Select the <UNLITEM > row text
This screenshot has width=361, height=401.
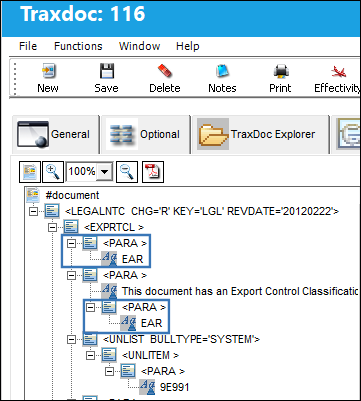[150, 355]
